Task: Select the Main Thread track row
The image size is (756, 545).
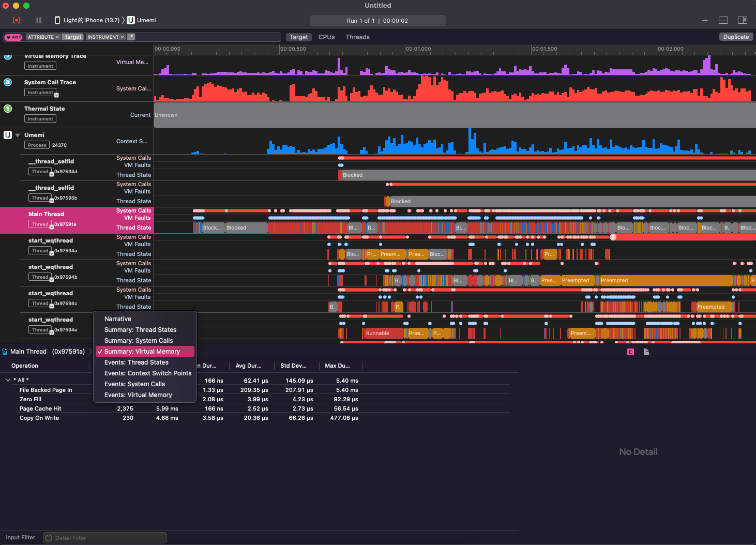Action: pyautogui.click(x=77, y=220)
